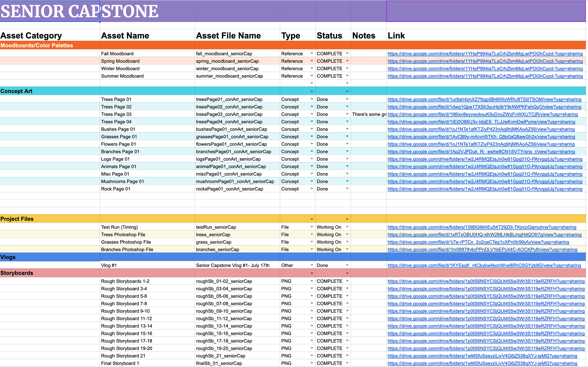Open Status dropdown for Trees Page 03
The image size is (588, 367).
point(347,114)
